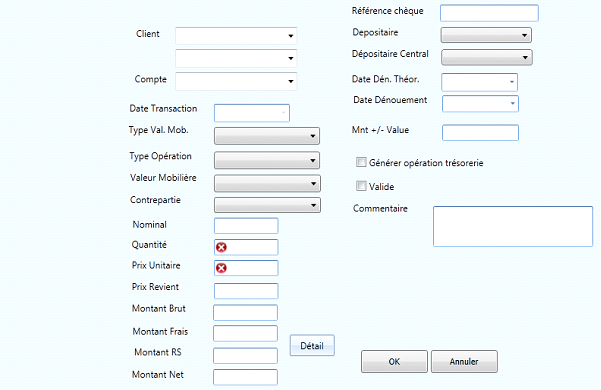Open the Contrepartie dropdown
Viewport: 601px width, 390px height.
point(267,205)
